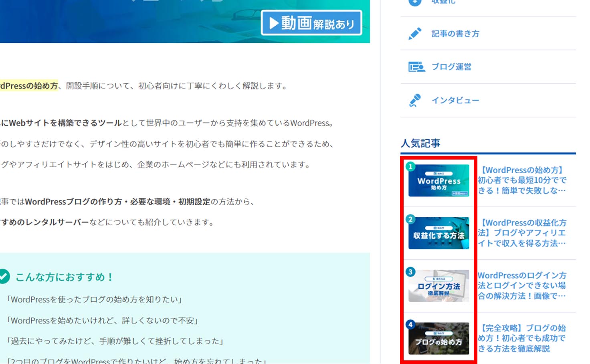
Task: Open the インタビュー category link
Action: click(x=455, y=100)
